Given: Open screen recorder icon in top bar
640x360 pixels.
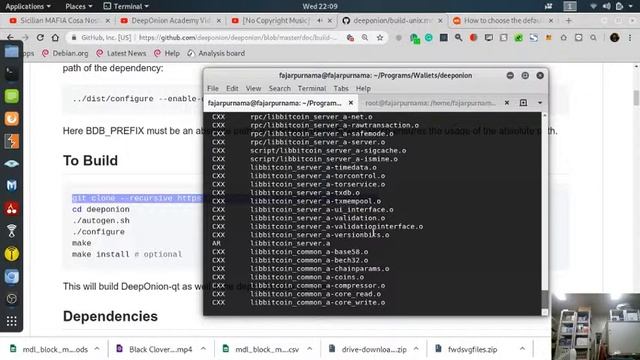Looking at the screenshot, I should [x=548, y=6].
